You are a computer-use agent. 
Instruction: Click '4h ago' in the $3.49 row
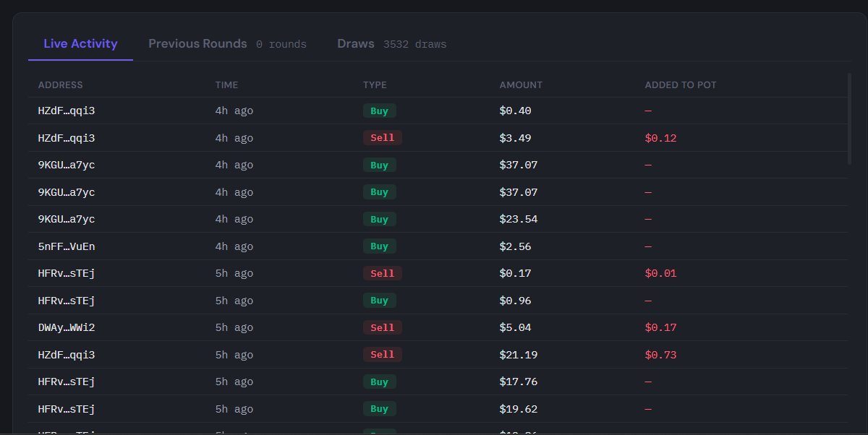pos(234,138)
